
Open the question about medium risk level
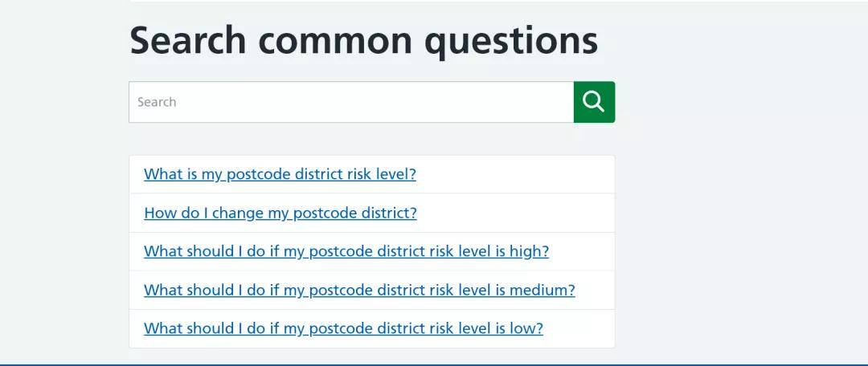[x=359, y=290]
